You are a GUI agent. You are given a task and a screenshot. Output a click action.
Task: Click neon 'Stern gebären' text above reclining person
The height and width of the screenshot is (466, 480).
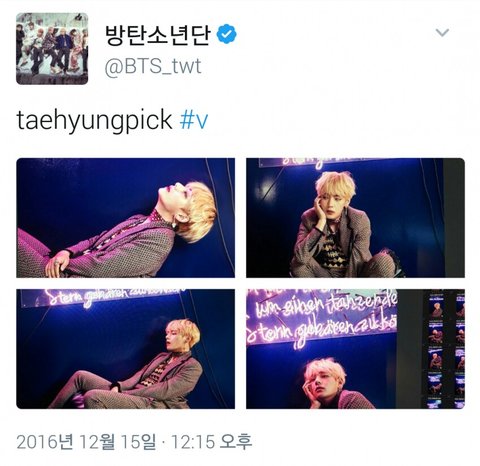coord(112,297)
